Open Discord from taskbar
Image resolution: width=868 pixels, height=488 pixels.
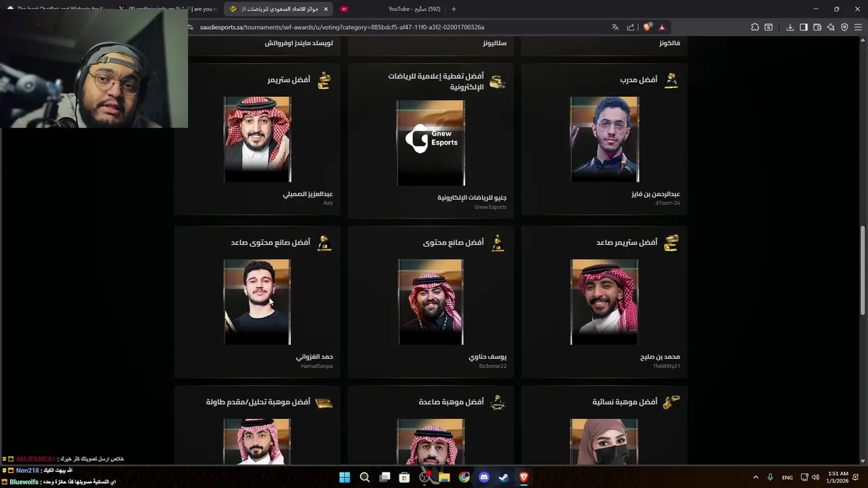click(484, 477)
